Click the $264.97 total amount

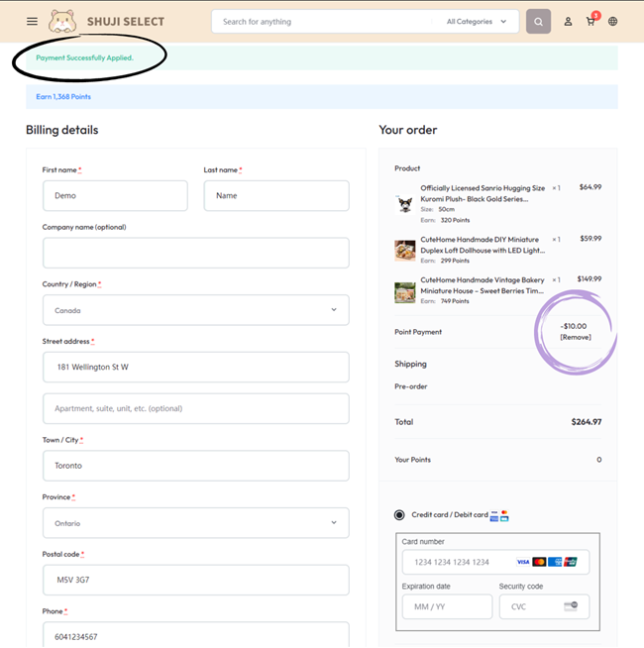(x=587, y=422)
